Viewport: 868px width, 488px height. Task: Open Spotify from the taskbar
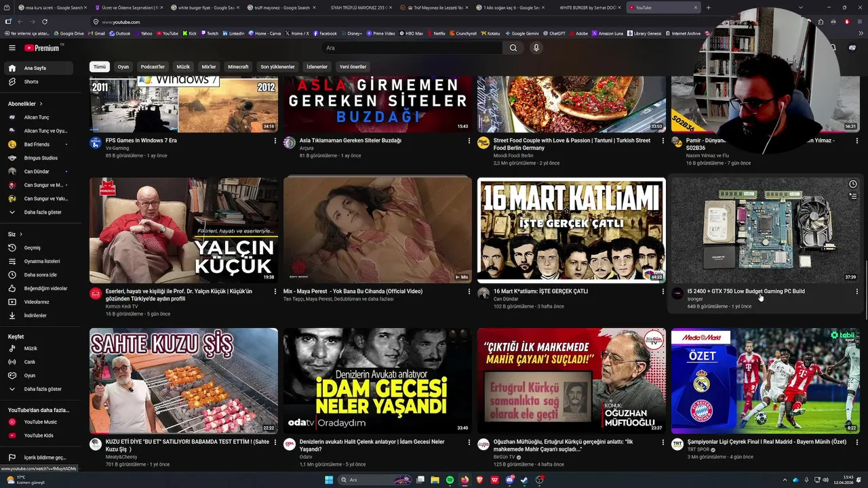click(x=450, y=480)
